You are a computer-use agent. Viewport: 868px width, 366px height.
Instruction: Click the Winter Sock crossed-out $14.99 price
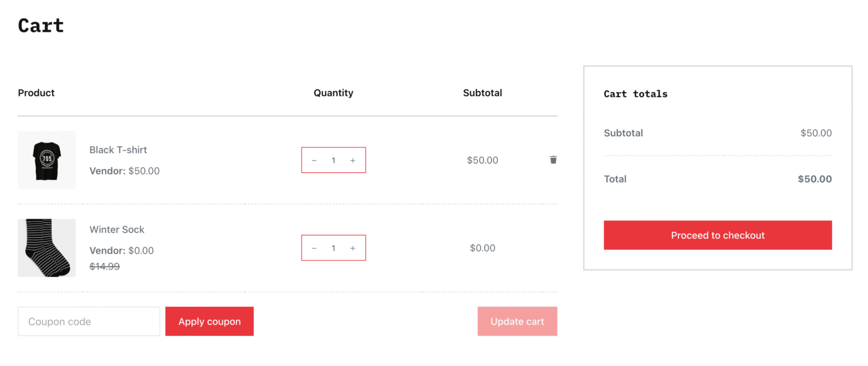[x=104, y=266]
